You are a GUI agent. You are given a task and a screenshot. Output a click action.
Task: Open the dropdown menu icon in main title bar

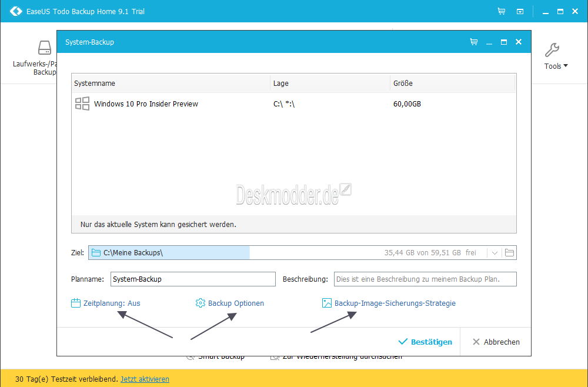(x=520, y=12)
